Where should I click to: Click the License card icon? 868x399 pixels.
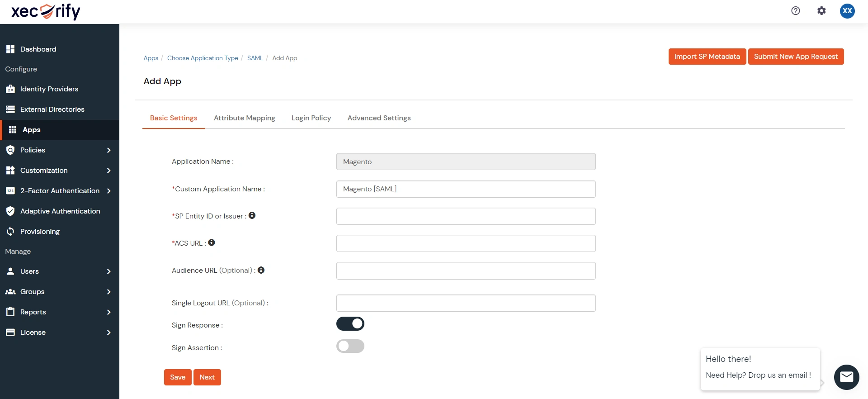click(10, 332)
